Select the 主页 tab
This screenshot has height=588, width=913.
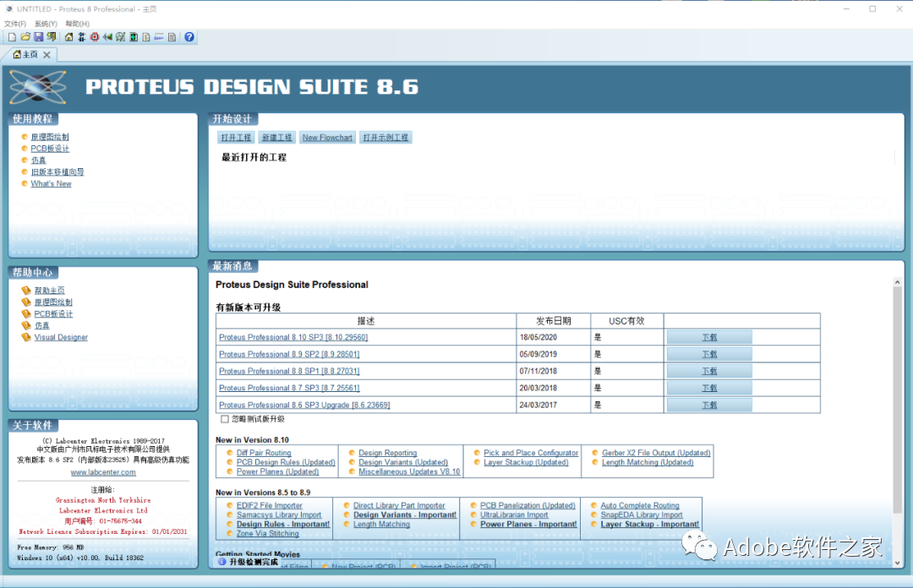point(30,52)
